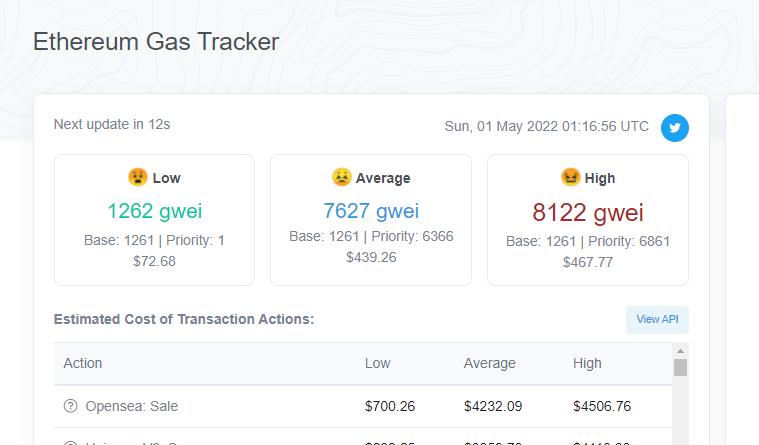This screenshot has width=759, height=445.
Task: Open the View API button
Action: (657, 319)
